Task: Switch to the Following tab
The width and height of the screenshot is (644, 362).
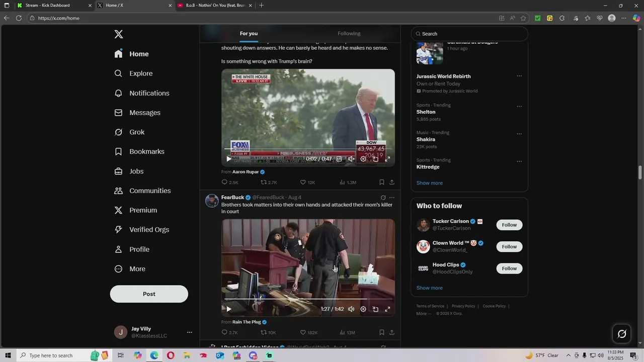Action: point(349,34)
